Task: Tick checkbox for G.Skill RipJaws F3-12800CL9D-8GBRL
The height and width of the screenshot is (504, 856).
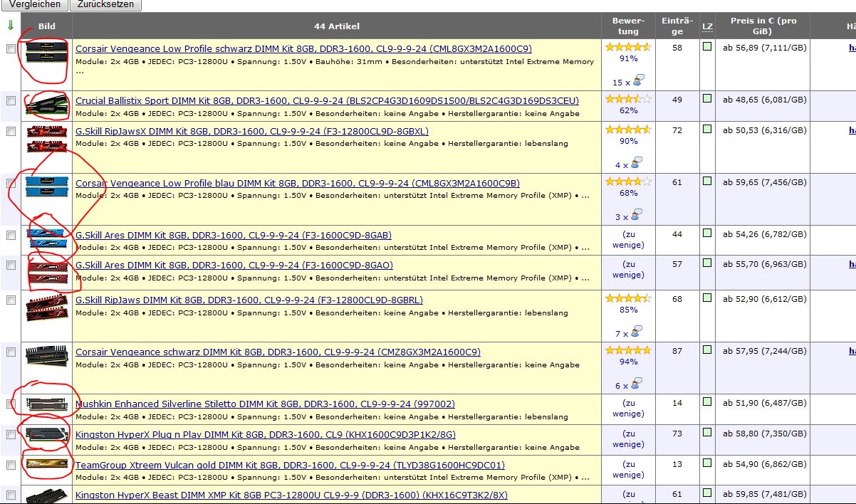Action: point(11,300)
